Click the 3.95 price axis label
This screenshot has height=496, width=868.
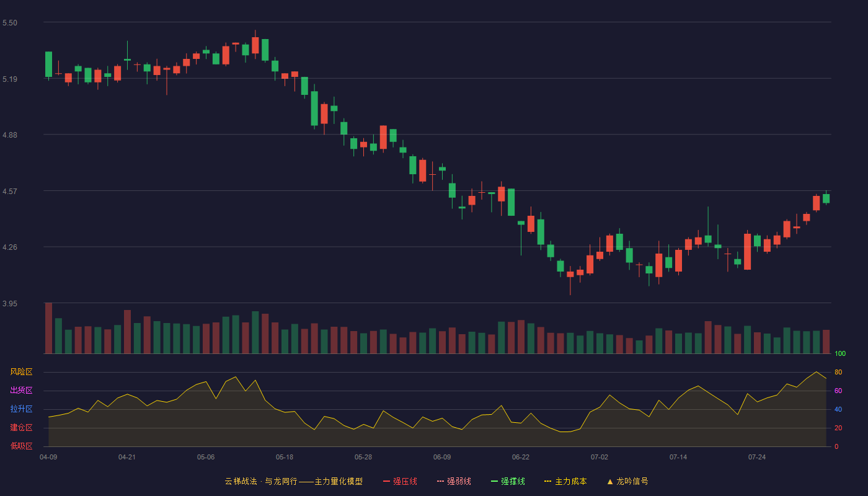10,304
